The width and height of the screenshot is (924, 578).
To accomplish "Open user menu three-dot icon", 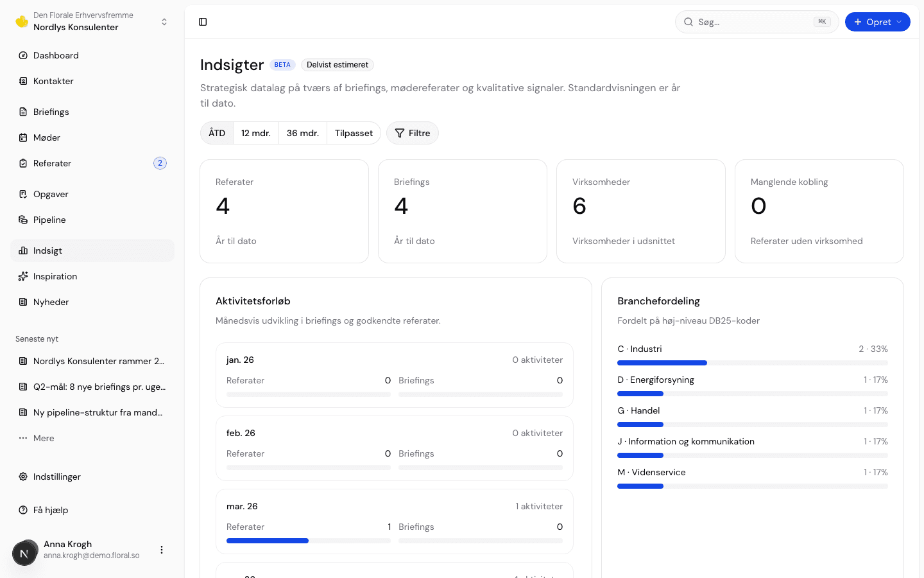I will [162, 550].
